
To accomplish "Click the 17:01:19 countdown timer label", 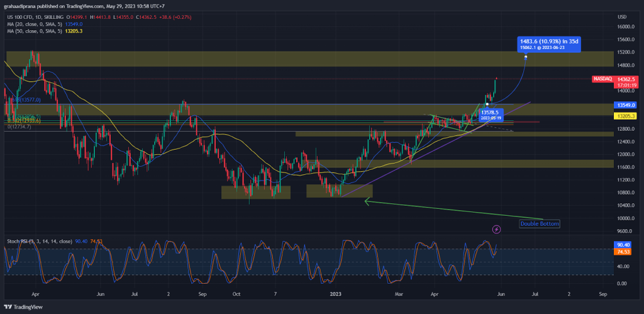I will point(626,85).
